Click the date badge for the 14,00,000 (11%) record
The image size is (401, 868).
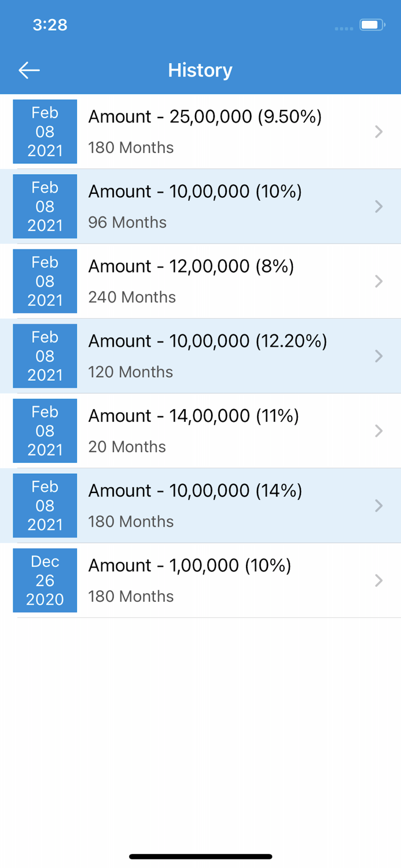45,431
